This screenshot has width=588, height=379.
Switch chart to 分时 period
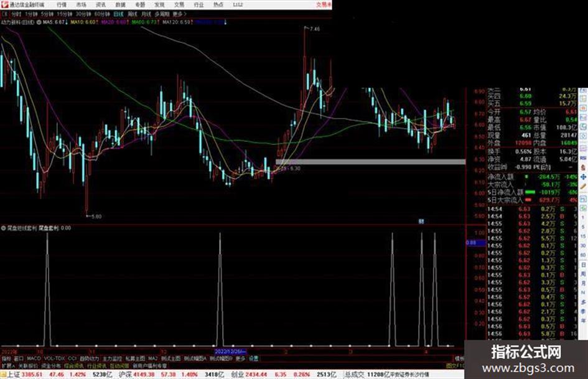tap(16, 14)
